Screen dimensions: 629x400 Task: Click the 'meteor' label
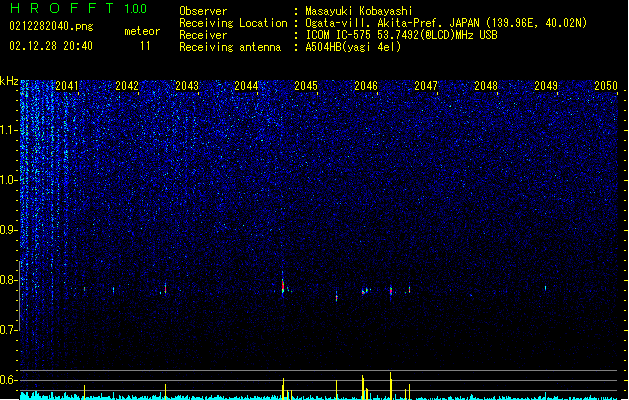click(x=142, y=31)
